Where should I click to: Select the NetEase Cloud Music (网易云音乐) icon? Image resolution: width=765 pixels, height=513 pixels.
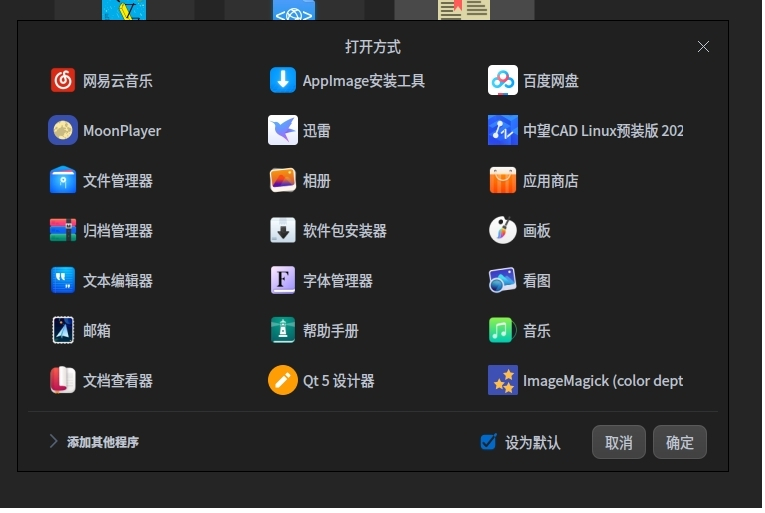coord(63,81)
